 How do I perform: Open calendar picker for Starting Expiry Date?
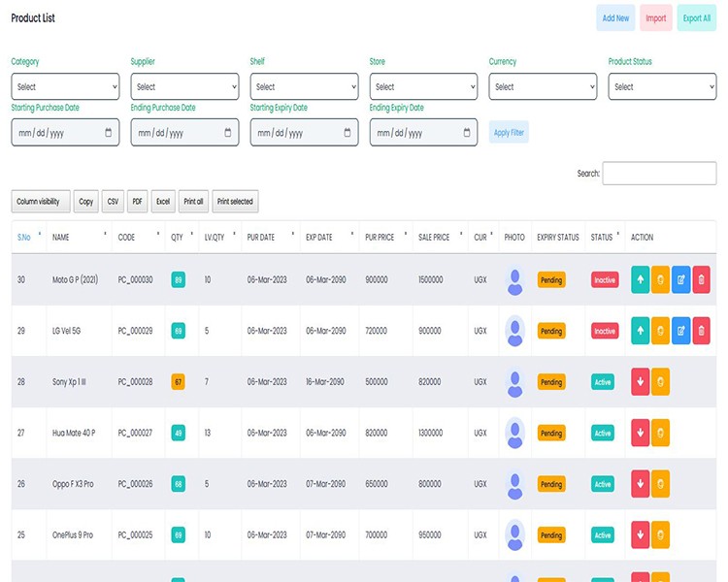(347, 133)
